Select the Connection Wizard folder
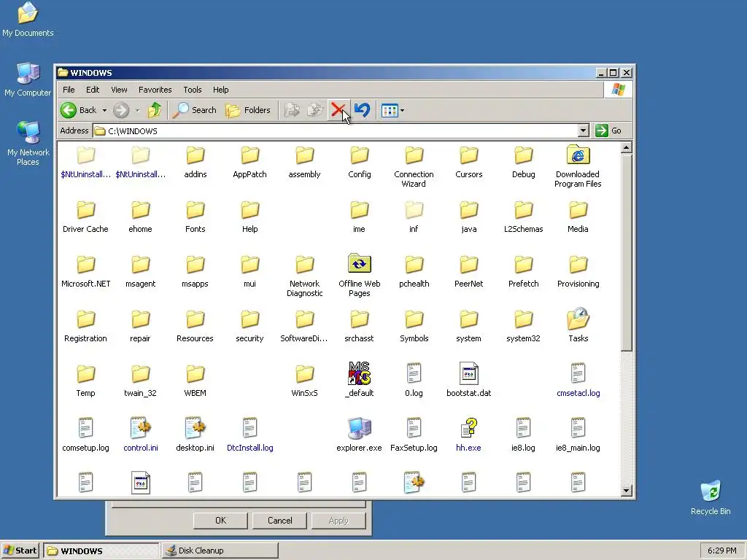Viewport: 747px width, 560px height. pyautogui.click(x=414, y=167)
